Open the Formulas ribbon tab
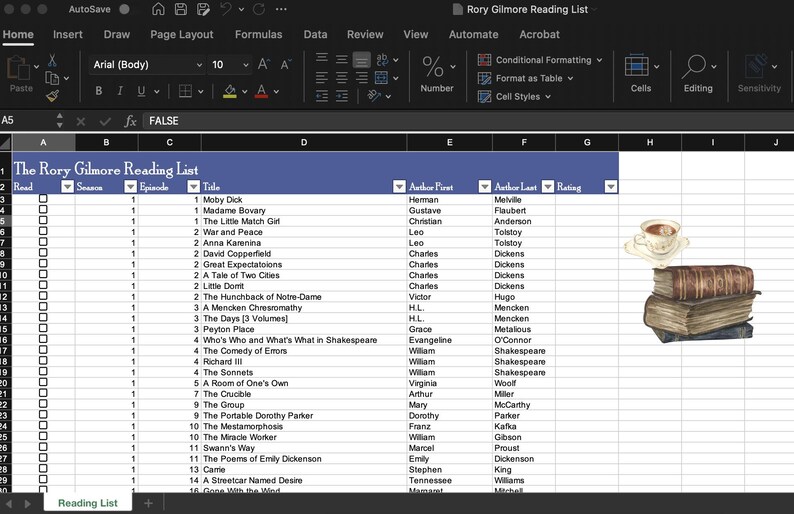This screenshot has width=794, height=514. point(259,34)
